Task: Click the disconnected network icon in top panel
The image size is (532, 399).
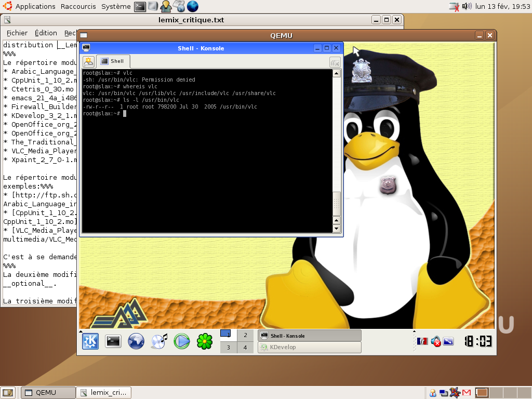Action: (x=454, y=6)
